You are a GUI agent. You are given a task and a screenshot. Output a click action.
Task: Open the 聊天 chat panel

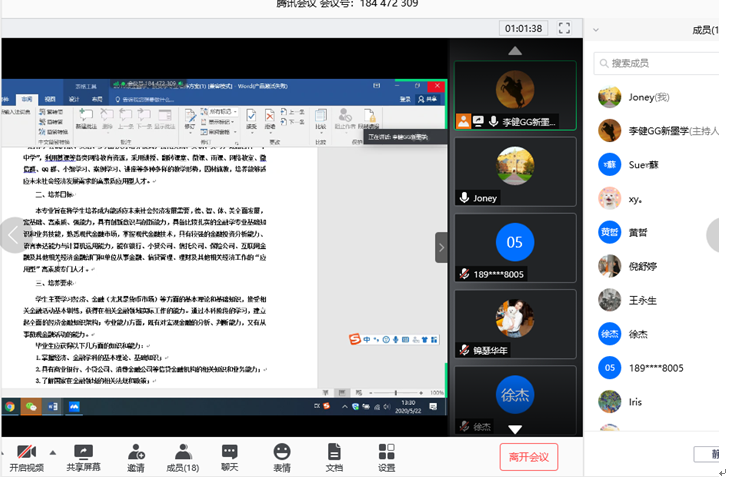[230, 456]
